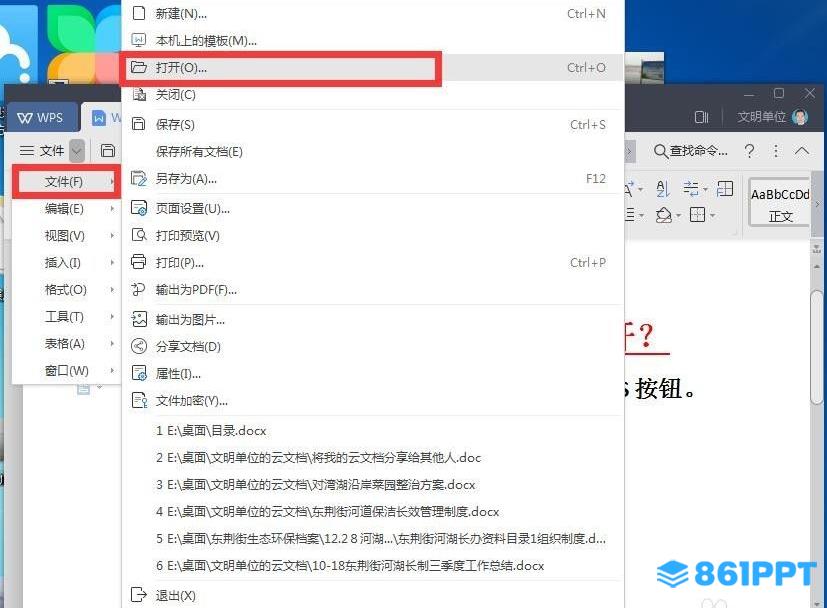Screen dimensions: 827x608
Task: Open recent file 5 东荆街河湖长办资料目录
Action: coord(373,538)
